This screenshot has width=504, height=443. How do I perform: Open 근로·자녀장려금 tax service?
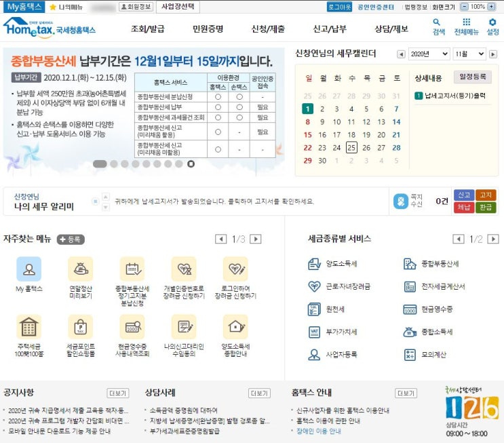[339, 286]
